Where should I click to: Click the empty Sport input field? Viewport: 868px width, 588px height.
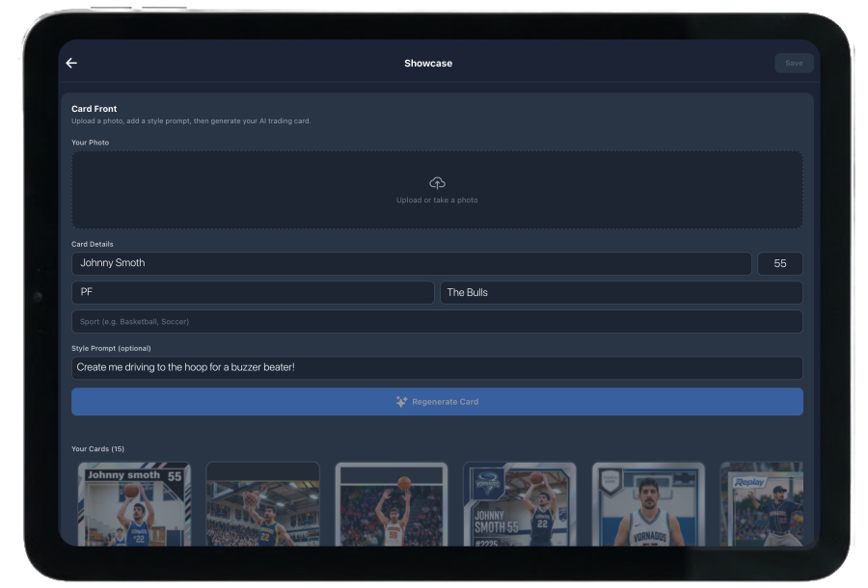click(437, 321)
